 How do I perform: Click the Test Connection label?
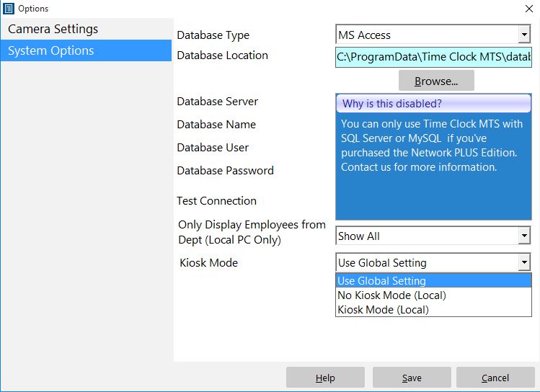[216, 201]
